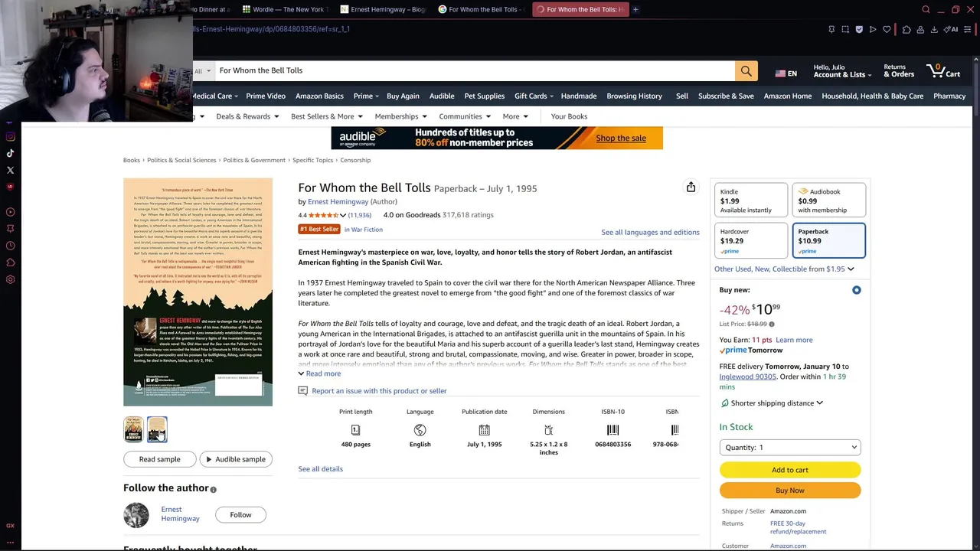This screenshot has width=980, height=551.
Task: Click the pin icon in address bar
Action: click(x=831, y=29)
